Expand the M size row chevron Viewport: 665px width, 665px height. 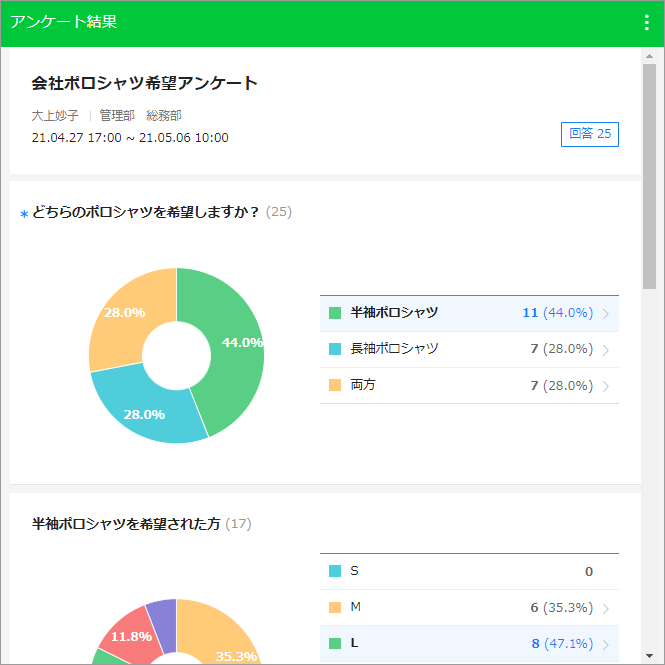pos(606,608)
